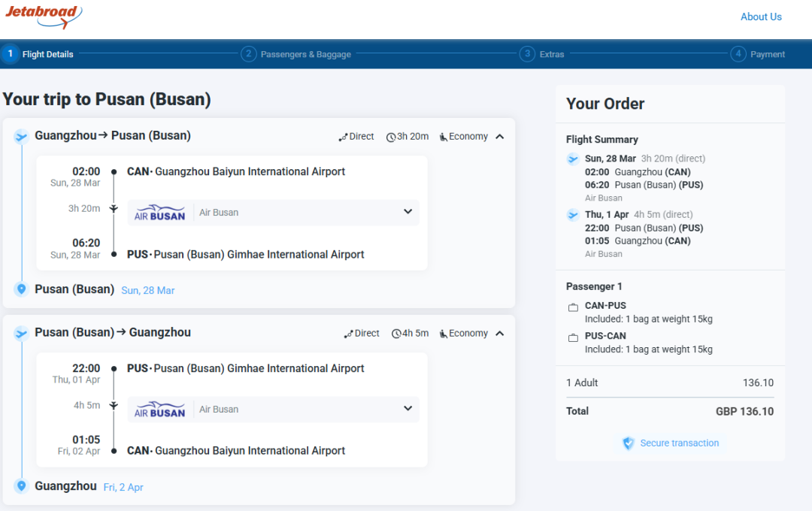Go to Passengers & Baggage step

(296, 54)
